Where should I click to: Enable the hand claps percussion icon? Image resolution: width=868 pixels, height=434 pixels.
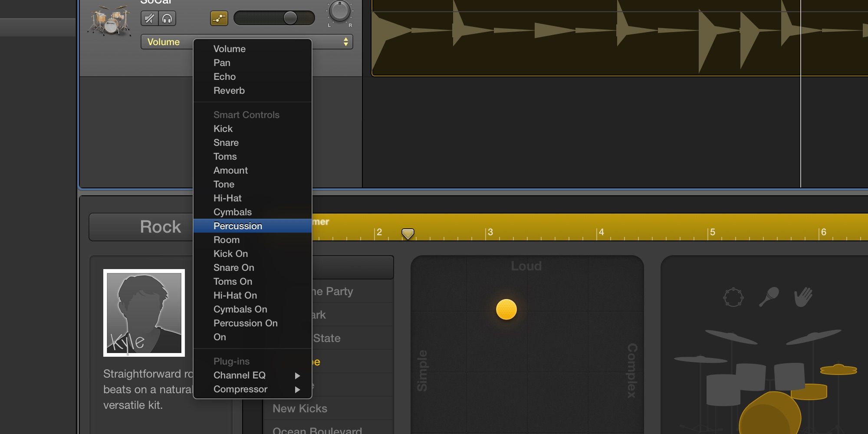click(803, 297)
